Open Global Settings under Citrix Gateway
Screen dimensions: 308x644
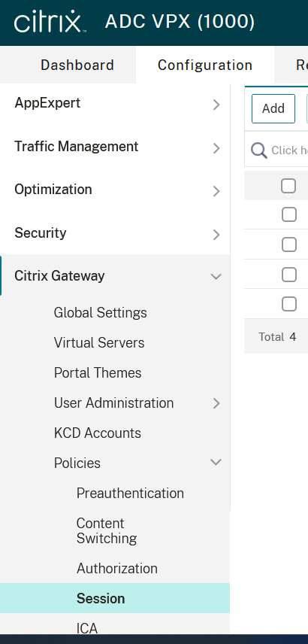click(100, 313)
